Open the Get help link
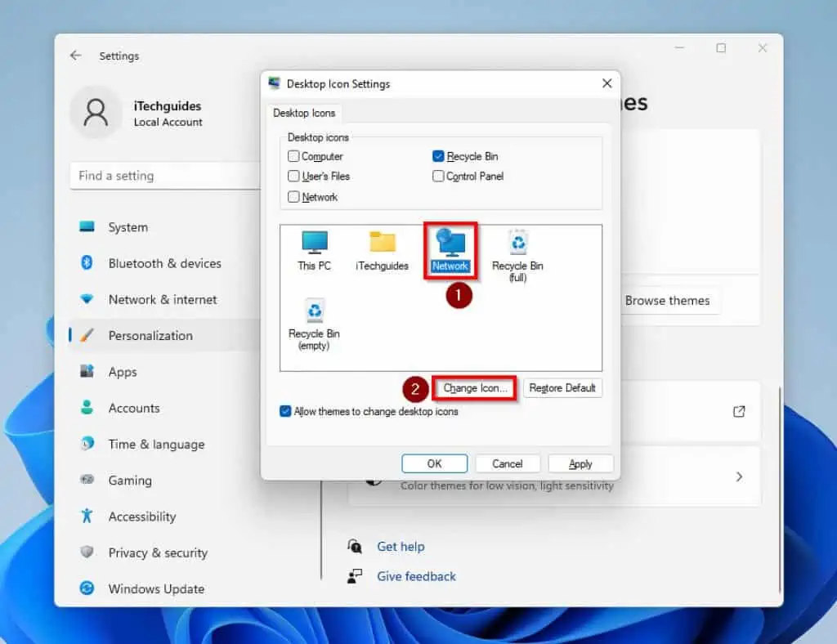This screenshot has width=837, height=644. (401, 547)
